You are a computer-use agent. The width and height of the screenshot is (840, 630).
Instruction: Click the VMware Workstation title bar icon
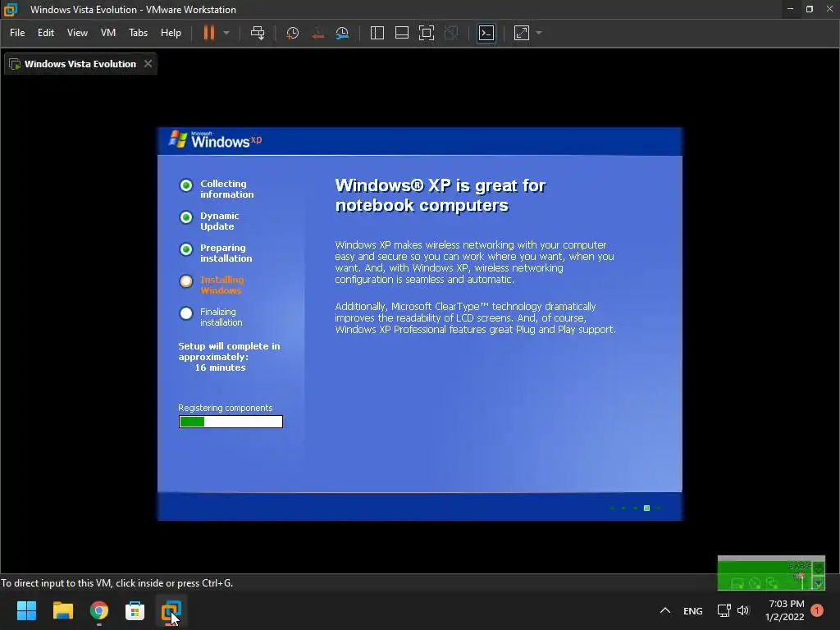point(10,9)
